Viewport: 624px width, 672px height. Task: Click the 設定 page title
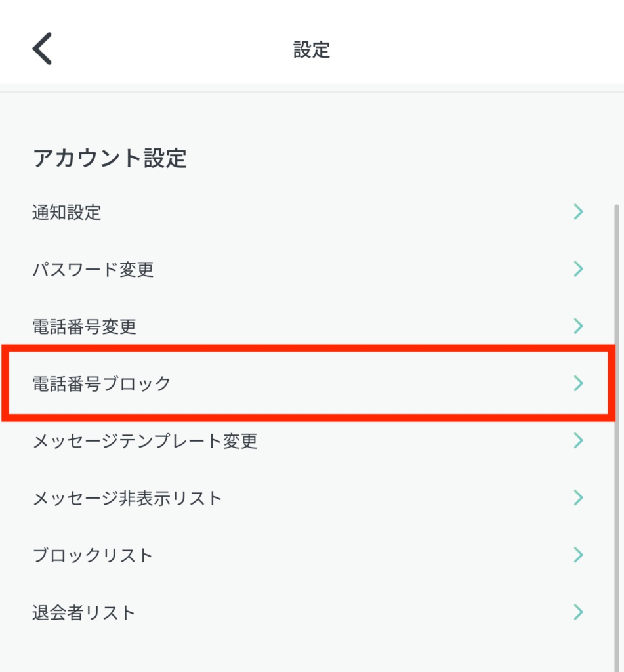312,49
